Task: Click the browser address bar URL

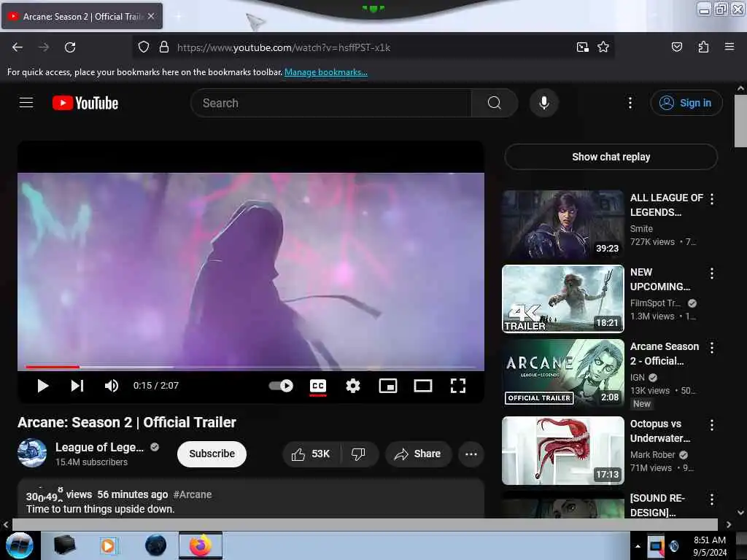Action: tap(284, 47)
